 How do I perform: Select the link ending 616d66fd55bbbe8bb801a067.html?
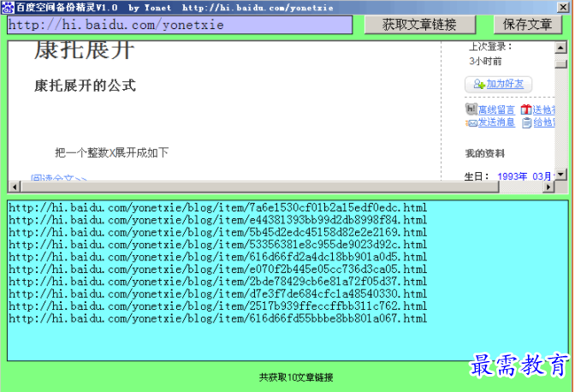218,318
